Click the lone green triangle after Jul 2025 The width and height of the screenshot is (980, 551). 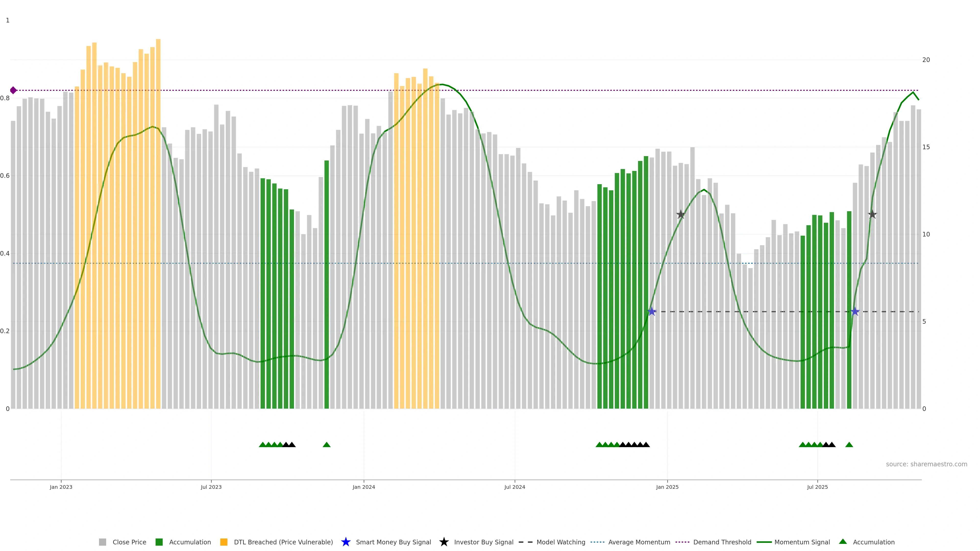[849, 445]
